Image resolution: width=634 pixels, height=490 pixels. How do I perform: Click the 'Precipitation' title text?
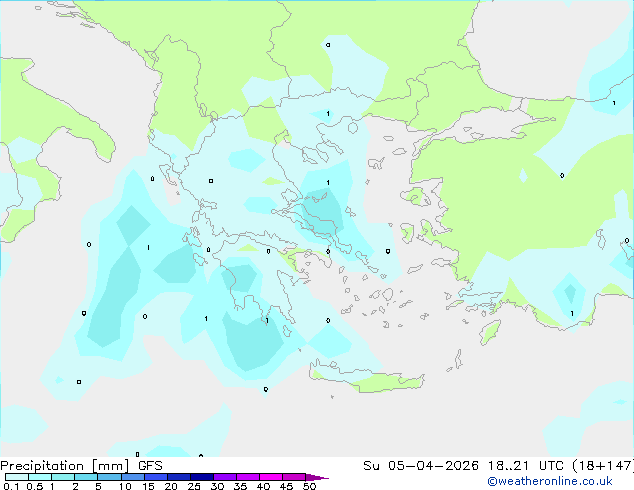pyautogui.click(x=42, y=466)
